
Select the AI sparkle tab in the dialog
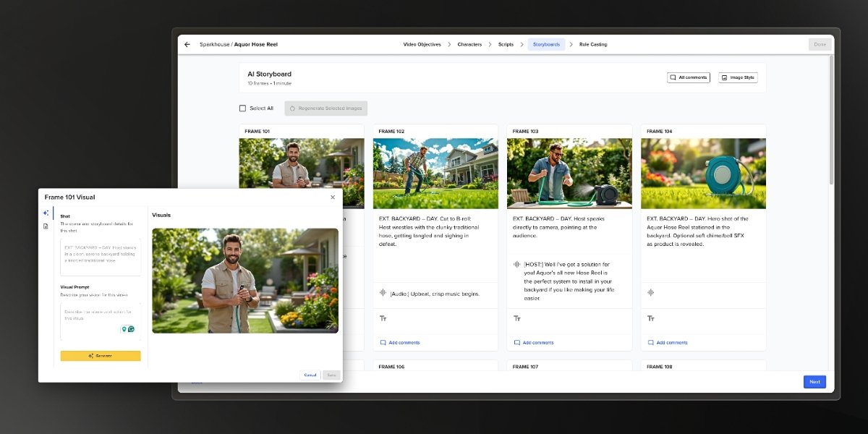46,213
